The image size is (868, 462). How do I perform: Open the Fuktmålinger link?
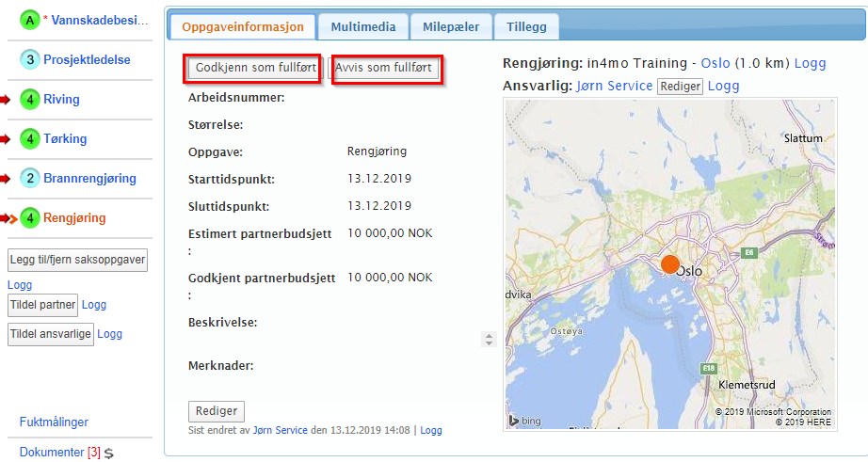(54, 422)
